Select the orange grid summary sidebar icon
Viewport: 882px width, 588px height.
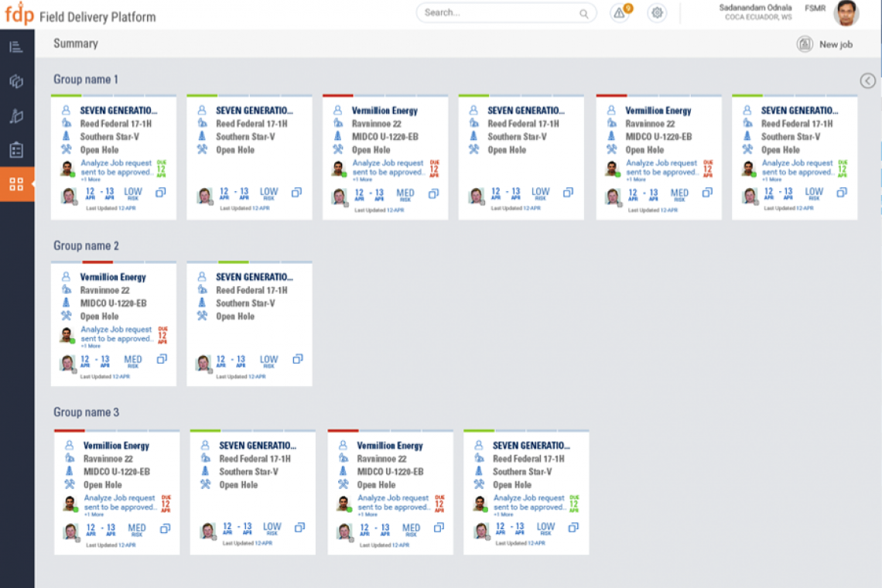16,184
